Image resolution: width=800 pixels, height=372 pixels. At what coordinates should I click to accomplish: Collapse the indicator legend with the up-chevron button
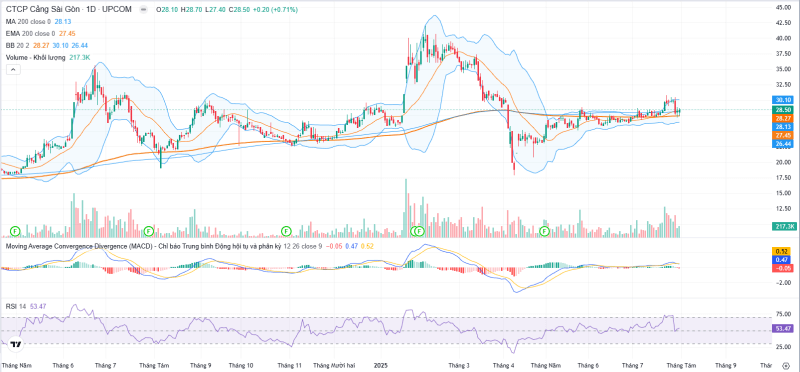pyautogui.click(x=13, y=70)
